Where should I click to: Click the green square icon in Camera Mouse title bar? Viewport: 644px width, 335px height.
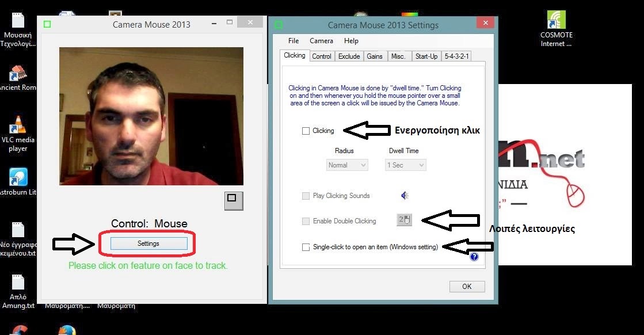pos(47,24)
